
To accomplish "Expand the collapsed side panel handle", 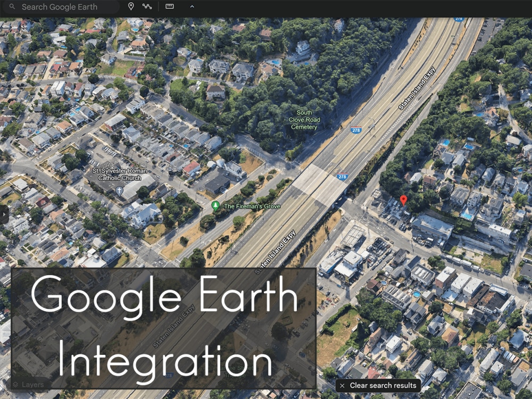I will tap(3, 214).
